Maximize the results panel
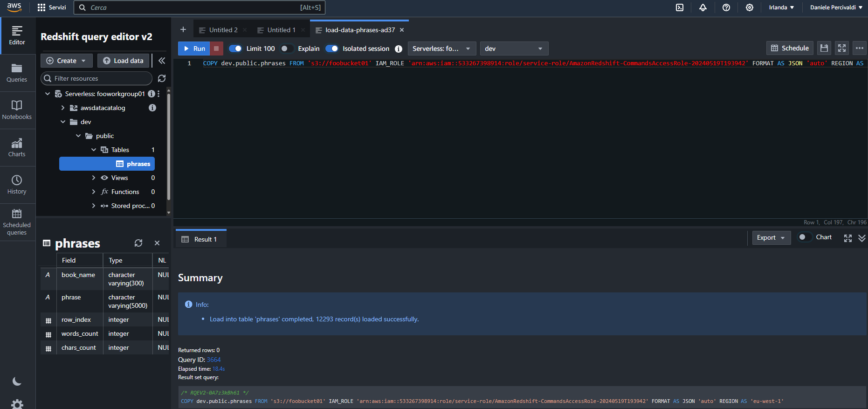 click(848, 238)
